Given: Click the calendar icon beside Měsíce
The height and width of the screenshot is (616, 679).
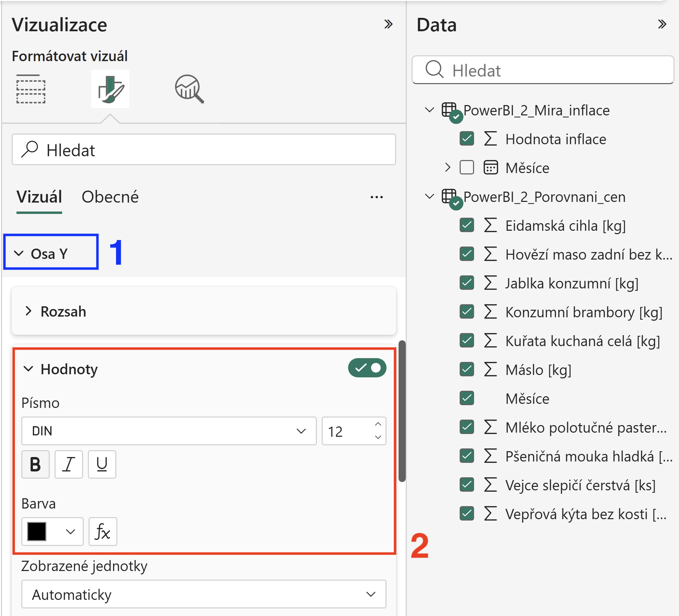Looking at the screenshot, I should [491, 168].
